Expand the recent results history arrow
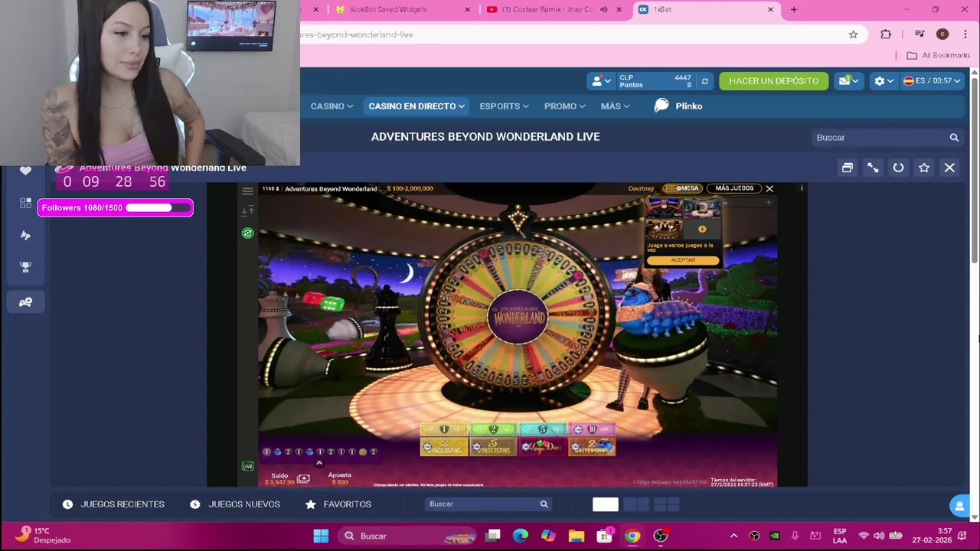980x551 pixels. pos(319,462)
